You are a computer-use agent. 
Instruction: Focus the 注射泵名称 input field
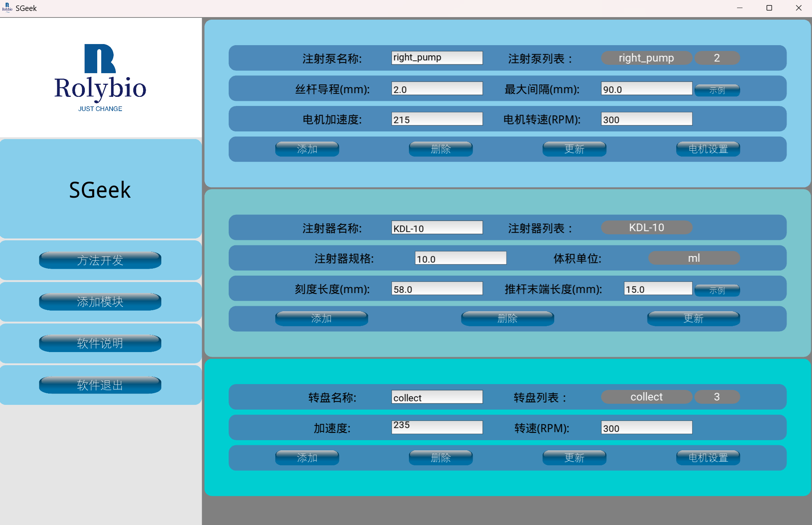click(437, 58)
